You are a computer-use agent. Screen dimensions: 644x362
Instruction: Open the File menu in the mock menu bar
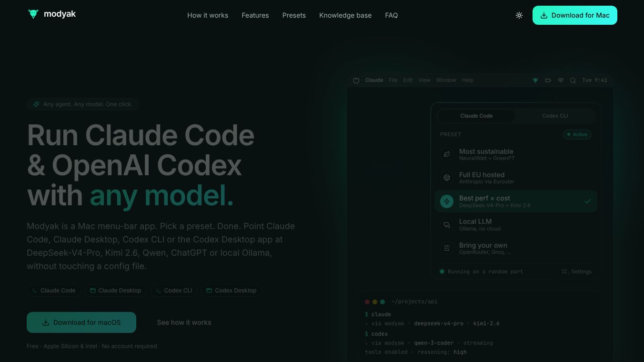(x=393, y=80)
